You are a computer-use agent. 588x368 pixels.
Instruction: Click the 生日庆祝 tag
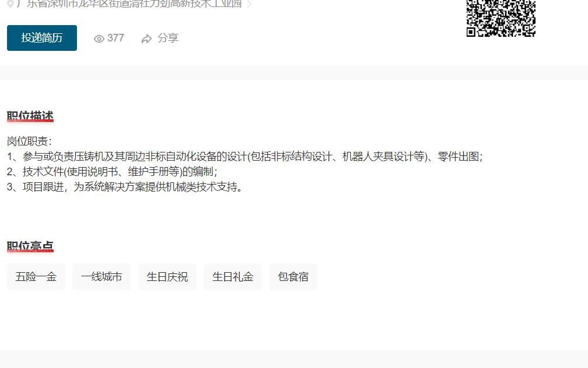pyautogui.click(x=167, y=277)
